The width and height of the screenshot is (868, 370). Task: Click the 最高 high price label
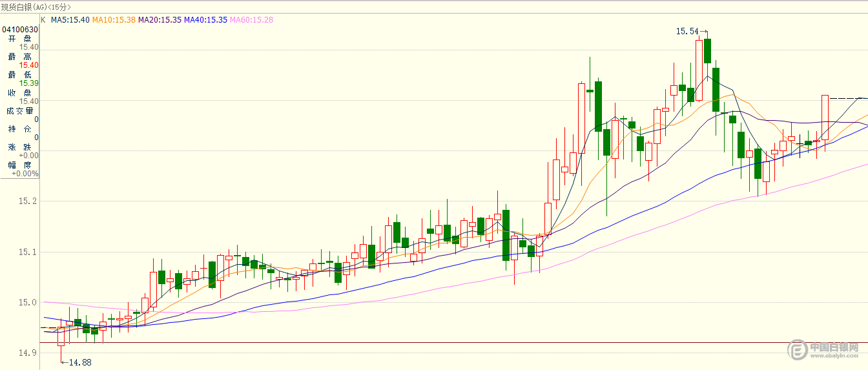point(19,57)
